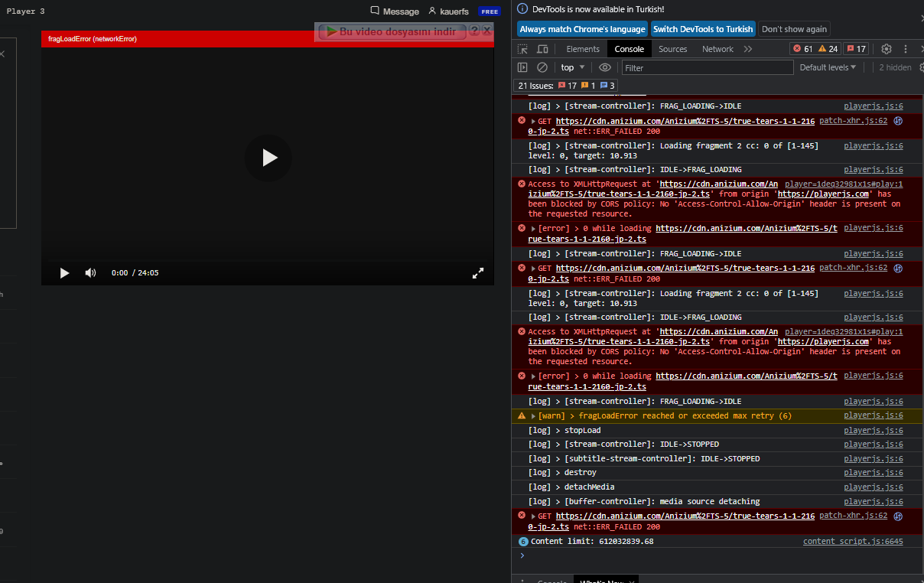The height and width of the screenshot is (583, 924).
Task: Expand the fragLoadError warn message triangle
Action: coord(533,416)
